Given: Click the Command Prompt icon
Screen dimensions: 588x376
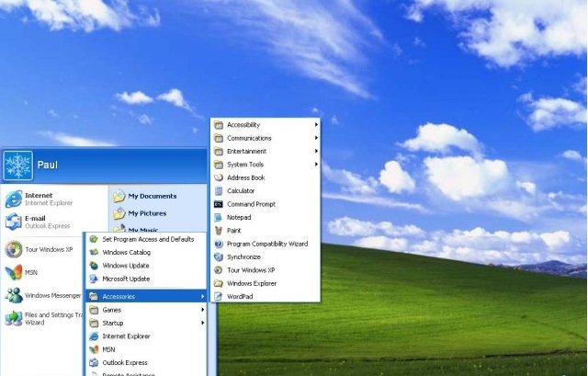Looking at the screenshot, I should coord(219,204).
